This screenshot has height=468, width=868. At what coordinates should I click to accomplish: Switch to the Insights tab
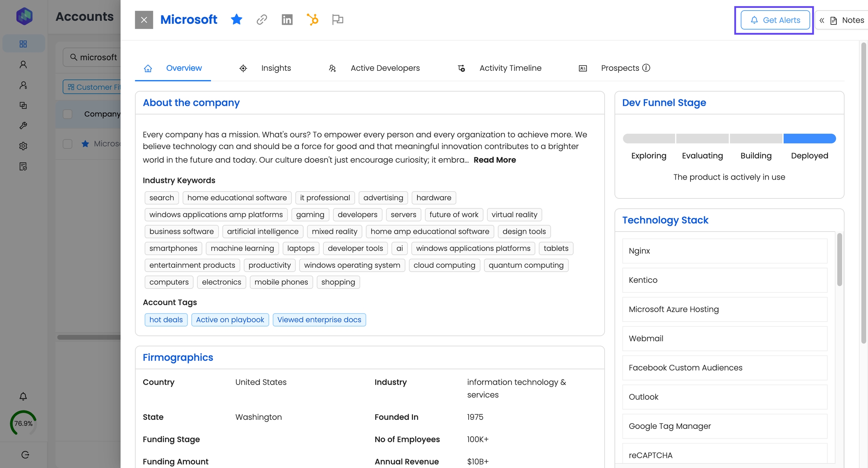[276, 68]
